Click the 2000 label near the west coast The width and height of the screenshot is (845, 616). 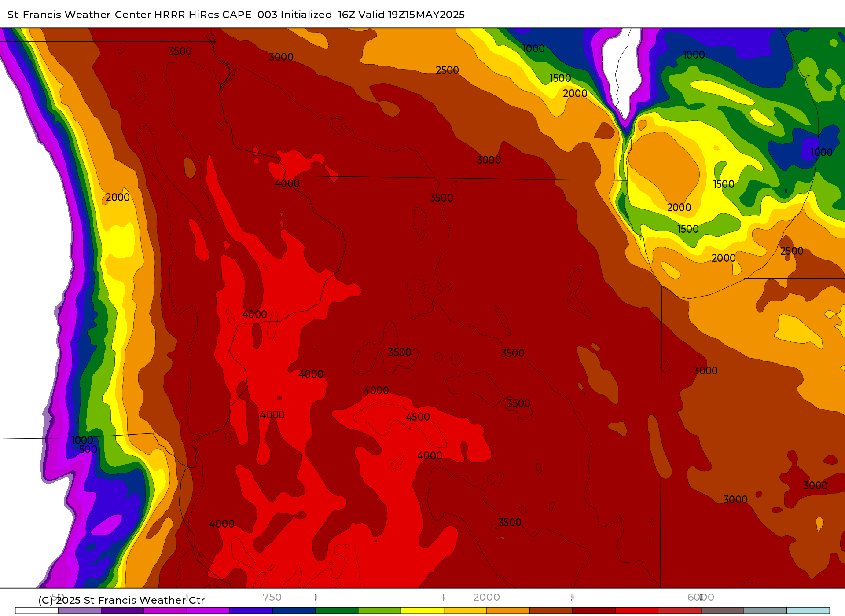118,197
